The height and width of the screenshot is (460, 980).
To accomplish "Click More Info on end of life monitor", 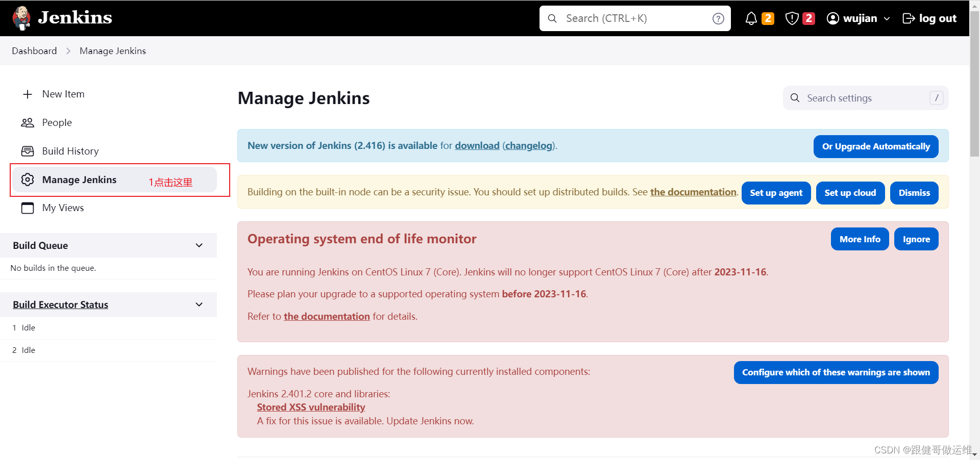I will [860, 239].
